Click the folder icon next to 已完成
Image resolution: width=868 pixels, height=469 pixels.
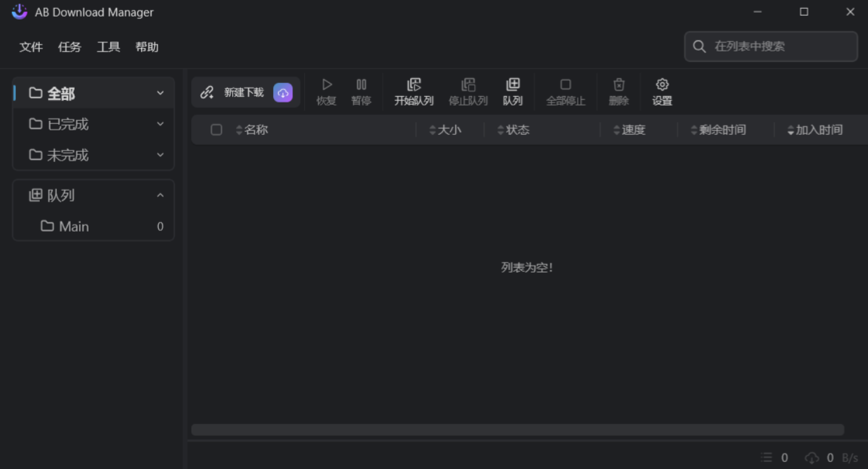click(x=35, y=123)
